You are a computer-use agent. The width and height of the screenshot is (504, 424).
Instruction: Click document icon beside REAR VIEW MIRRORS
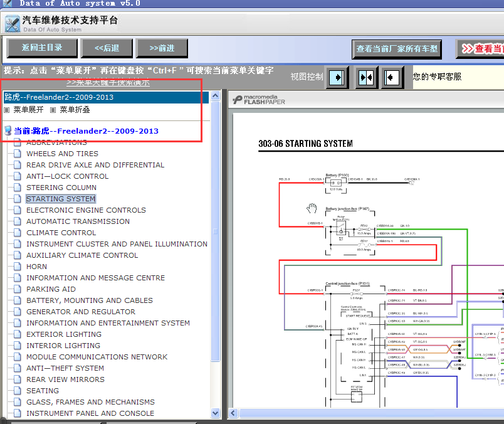click(x=18, y=379)
